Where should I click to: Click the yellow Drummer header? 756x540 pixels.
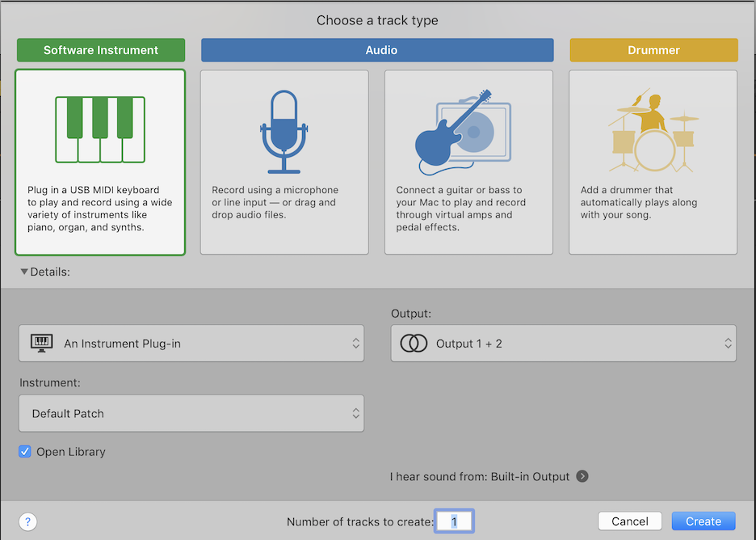tap(653, 50)
